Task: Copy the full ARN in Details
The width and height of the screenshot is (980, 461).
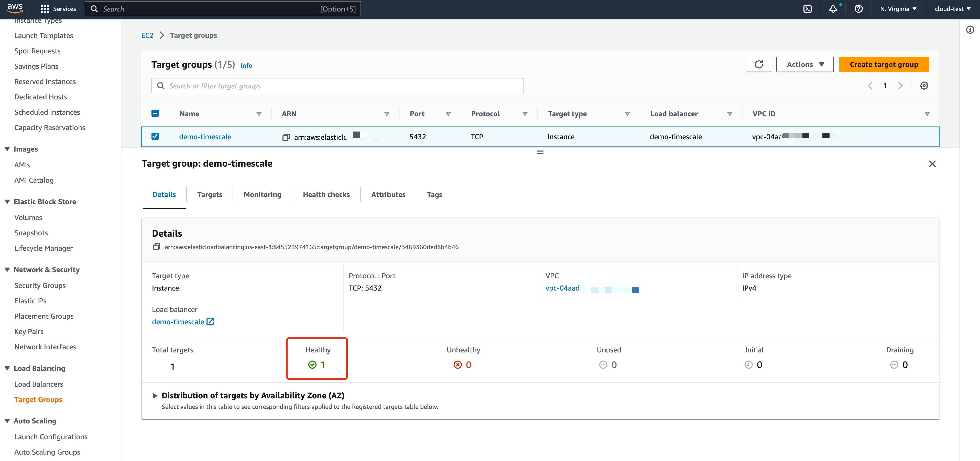Action: (x=156, y=247)
